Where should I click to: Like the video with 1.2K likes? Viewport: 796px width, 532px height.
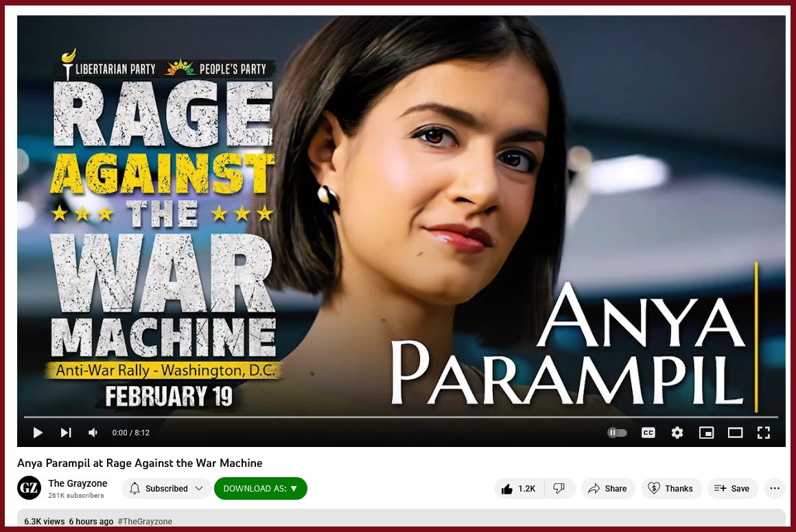pos(519,488)
